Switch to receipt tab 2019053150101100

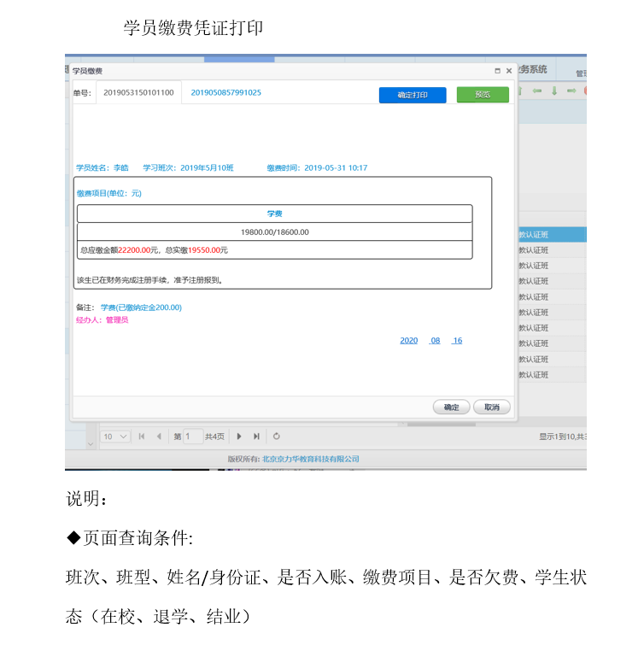pos(138,92)
